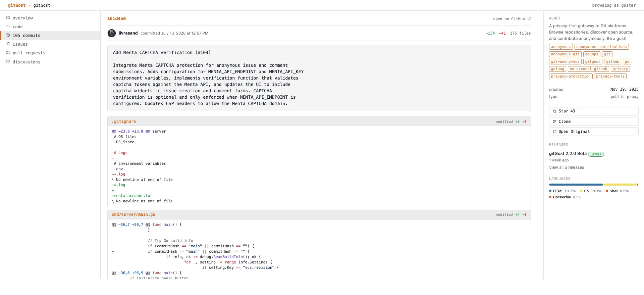Click the code brackets icon in sidebar
644x295 pixels.
click(8, 27)
